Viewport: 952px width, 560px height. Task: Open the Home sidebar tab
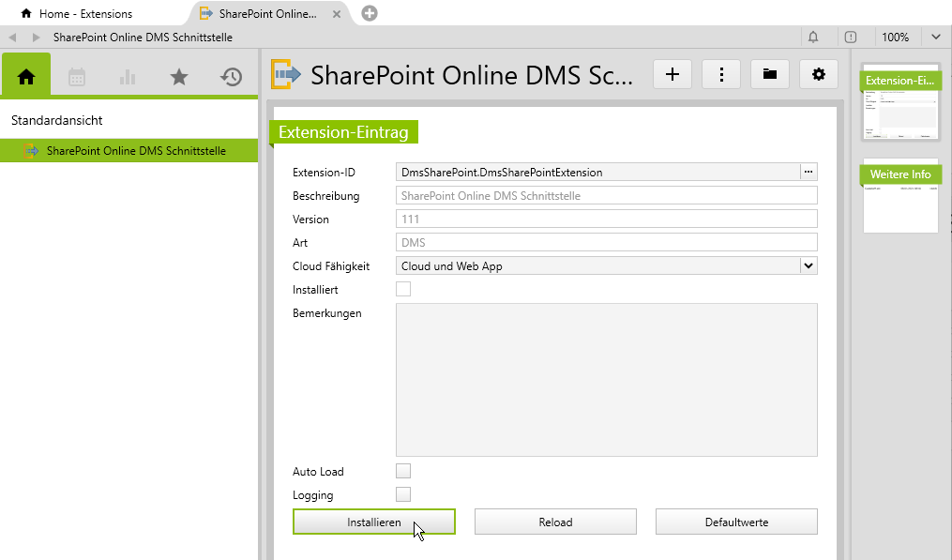point(26,77)
